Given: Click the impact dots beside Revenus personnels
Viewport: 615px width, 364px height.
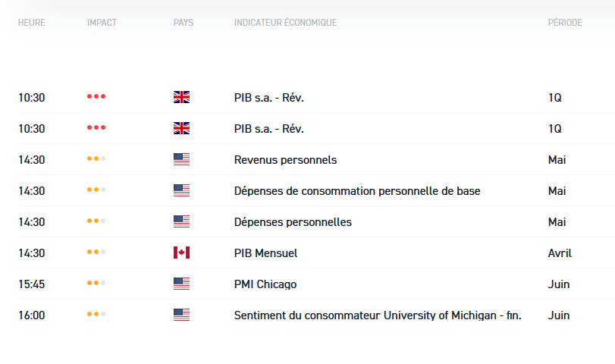Looking at the screenshot, I should pos(96,159).
